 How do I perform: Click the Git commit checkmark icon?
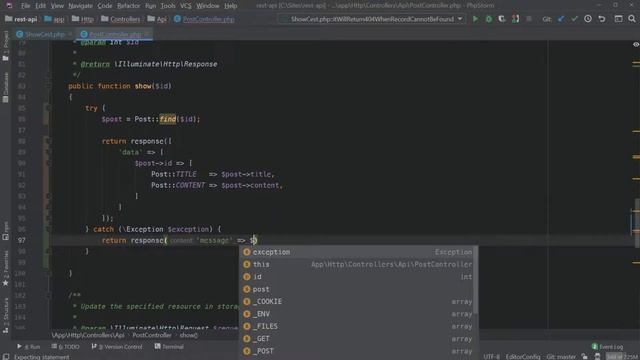(x=574, y=19)
